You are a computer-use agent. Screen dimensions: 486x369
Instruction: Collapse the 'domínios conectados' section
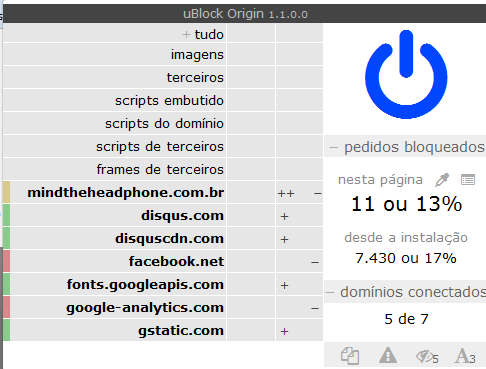coord(405,292)
